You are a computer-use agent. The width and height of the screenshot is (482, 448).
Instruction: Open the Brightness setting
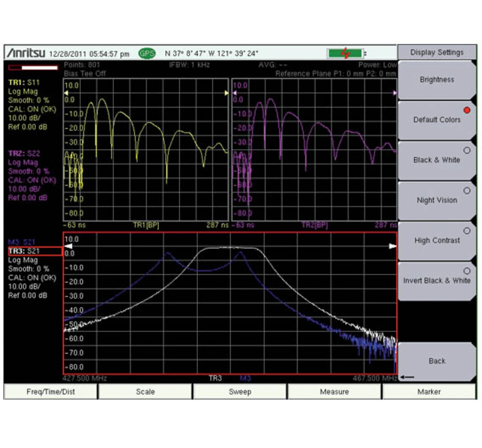[437, 80]
